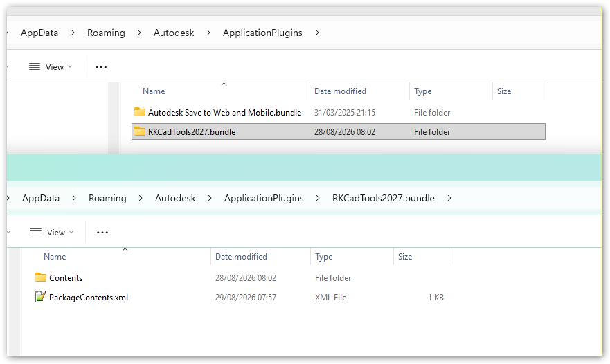Sort by Name column in the upper window
This screenshot has width=610, height=364.
[x=154, y=91]
